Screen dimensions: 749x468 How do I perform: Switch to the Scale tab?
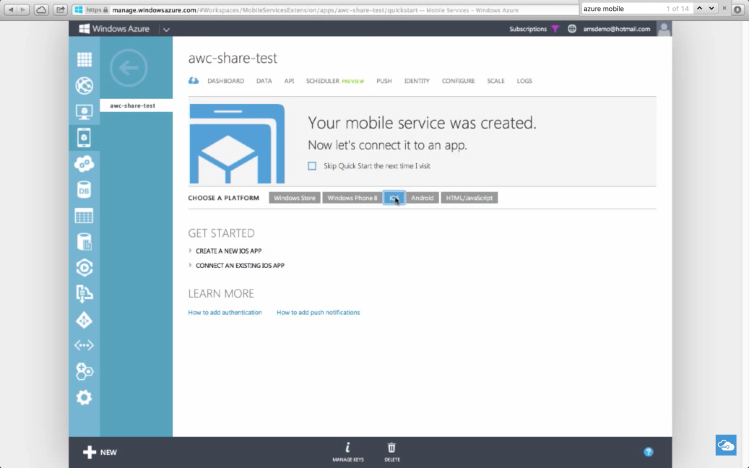click(495, 81)
